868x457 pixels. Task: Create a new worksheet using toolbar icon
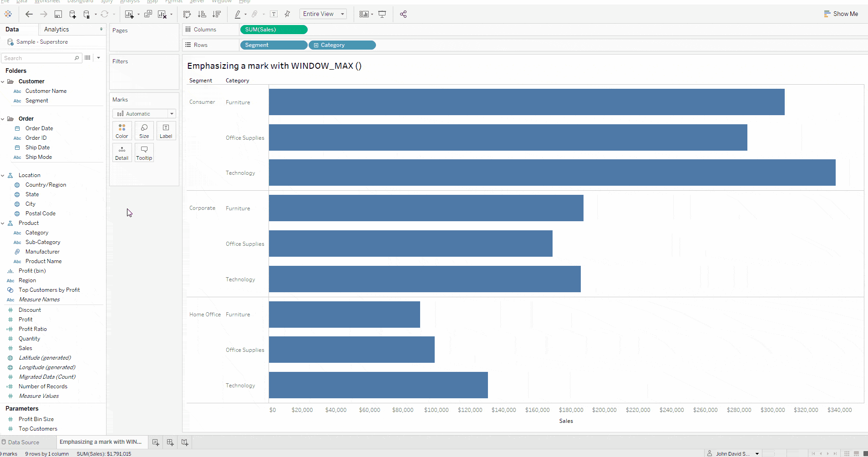pos(129,14)
